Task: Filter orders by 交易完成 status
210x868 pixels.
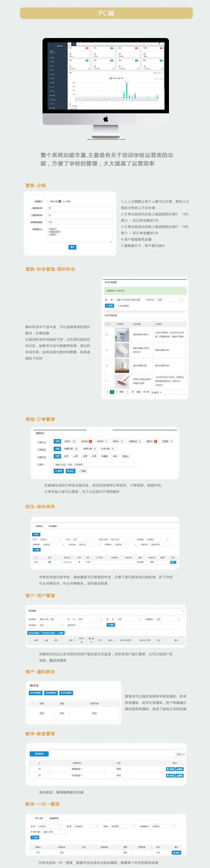Action: pos(134,441)
